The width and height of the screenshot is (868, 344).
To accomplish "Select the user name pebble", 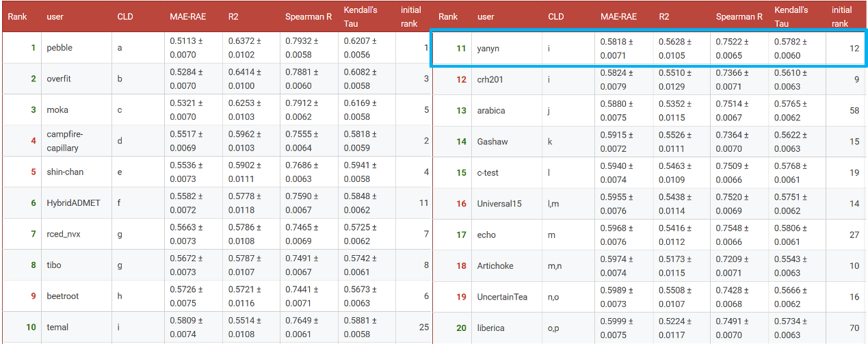I will coord(60,48).
